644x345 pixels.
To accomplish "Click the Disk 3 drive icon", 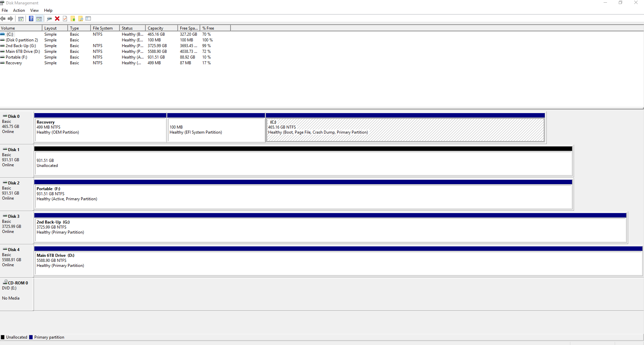I will click(x=5, y=216).
